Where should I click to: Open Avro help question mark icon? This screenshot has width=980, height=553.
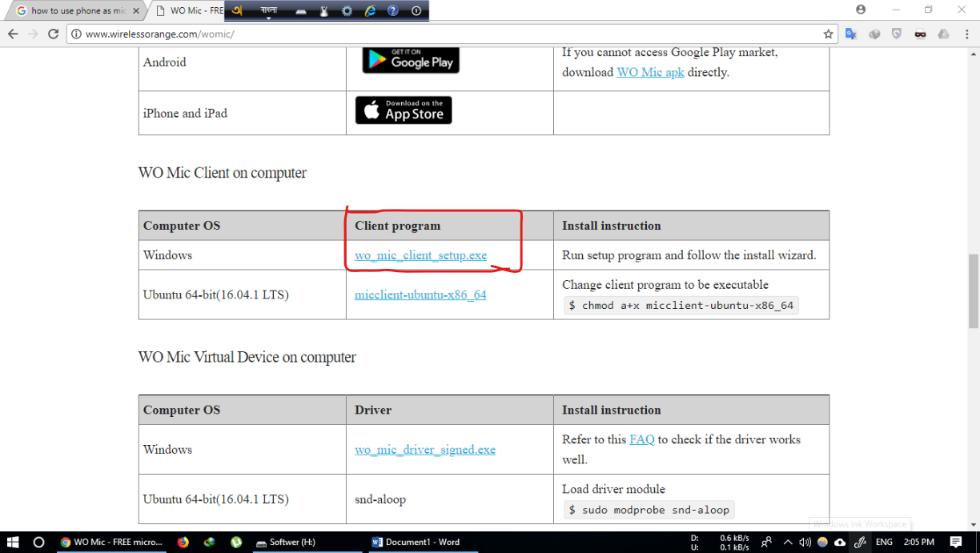click(392, 11)
